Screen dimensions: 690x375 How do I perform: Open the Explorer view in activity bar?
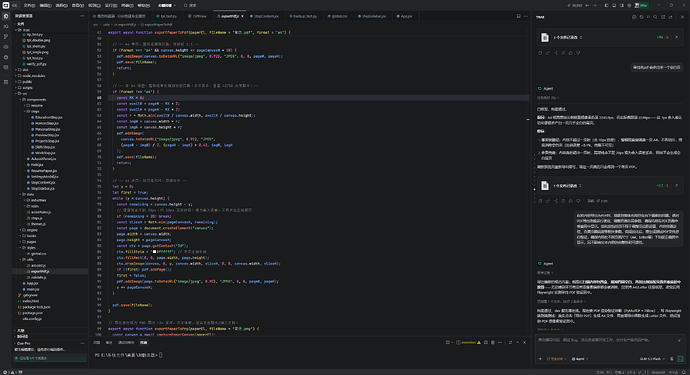pos(6,16)
